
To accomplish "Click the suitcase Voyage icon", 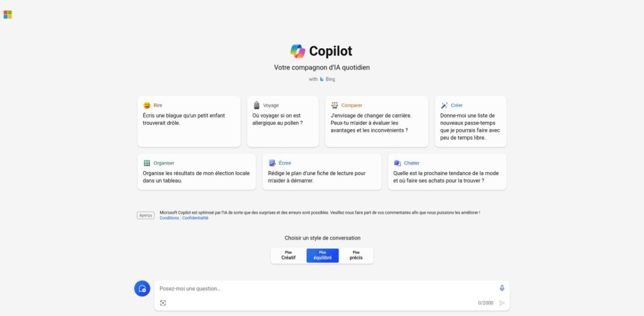I will (x=257, y=105).
